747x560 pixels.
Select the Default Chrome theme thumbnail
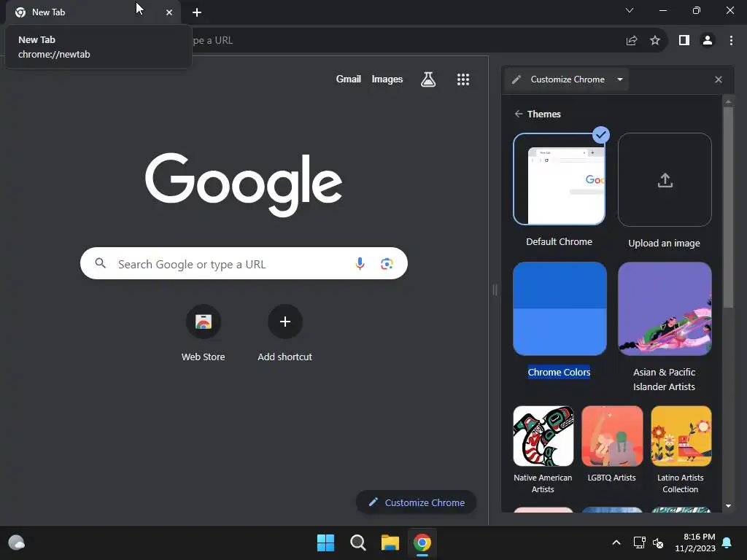[x=560, y=179]
